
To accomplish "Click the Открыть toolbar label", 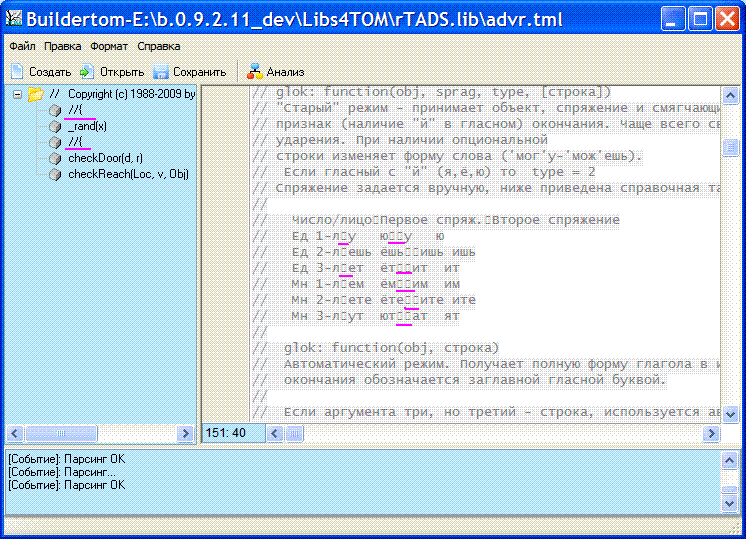I will [x=122, y=72].
